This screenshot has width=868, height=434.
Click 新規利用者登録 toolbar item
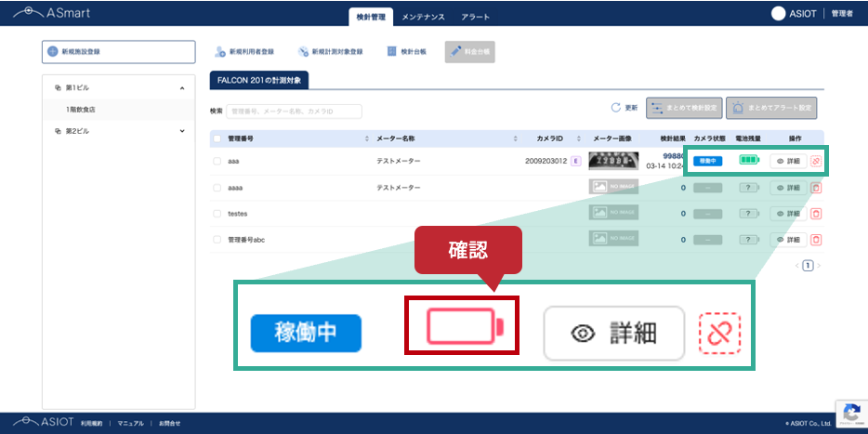pyautogui.click(x=244, y=51)
